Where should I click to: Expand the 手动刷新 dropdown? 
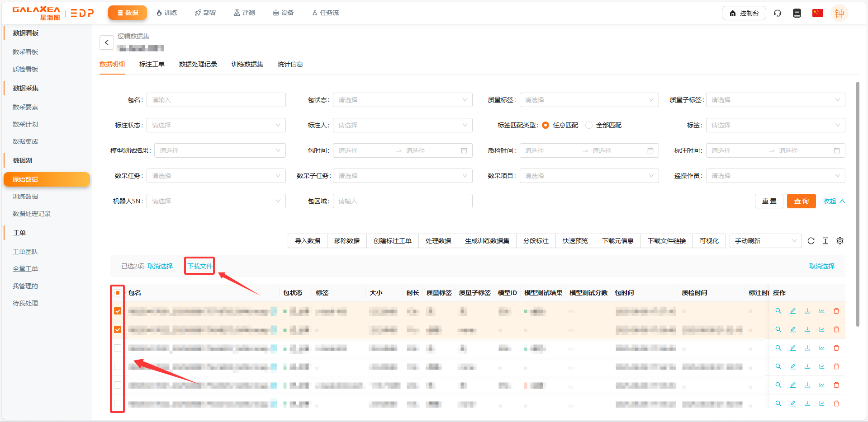[x=765, y=241]
